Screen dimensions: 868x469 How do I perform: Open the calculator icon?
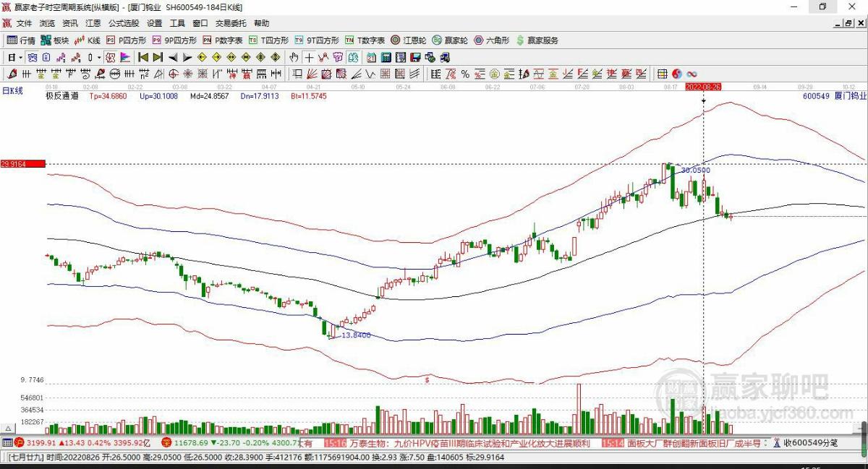coord(386,57)
